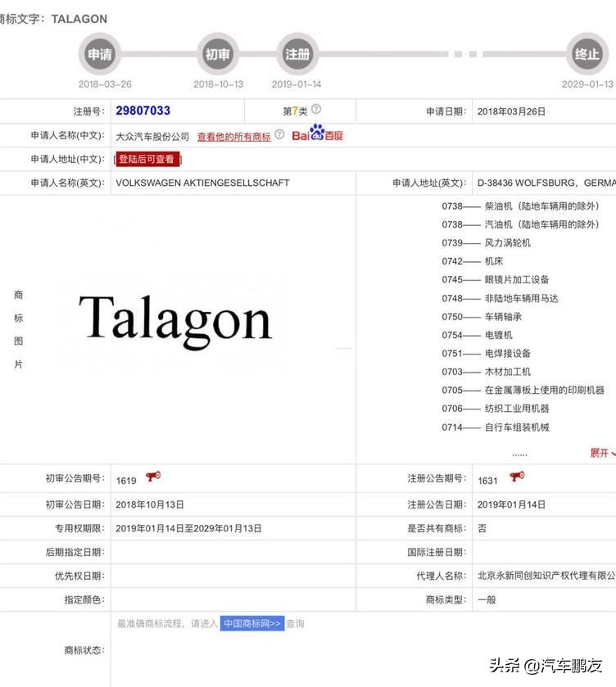Click goods item 0738 汽油机
The height and width of the screenshot is (687, 616).
tap(520, 224)
